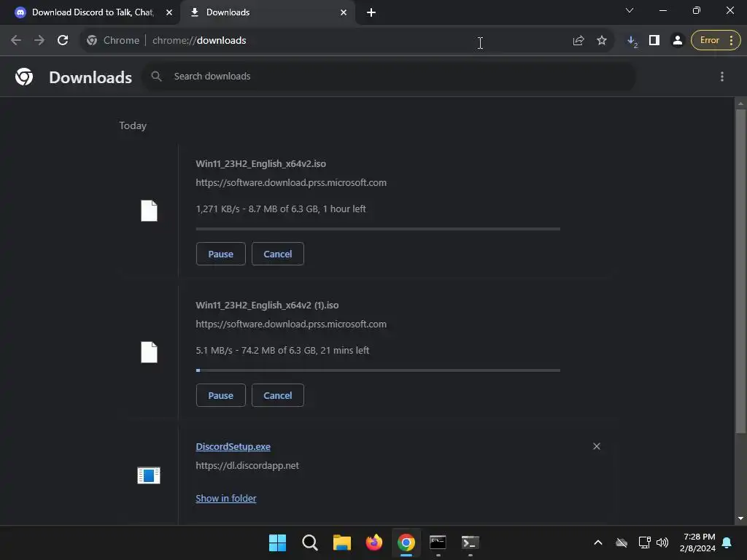This screenshot has width=747, height=560.
Task: Click the Chrome logo beside Downloads title
Action: click(24, 76)
